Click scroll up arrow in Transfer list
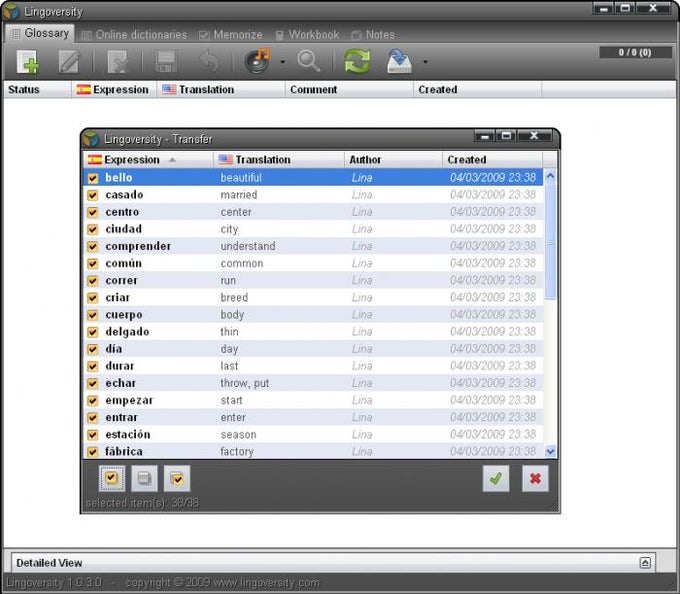Screen dimensions: 680x594 point(550,176)
